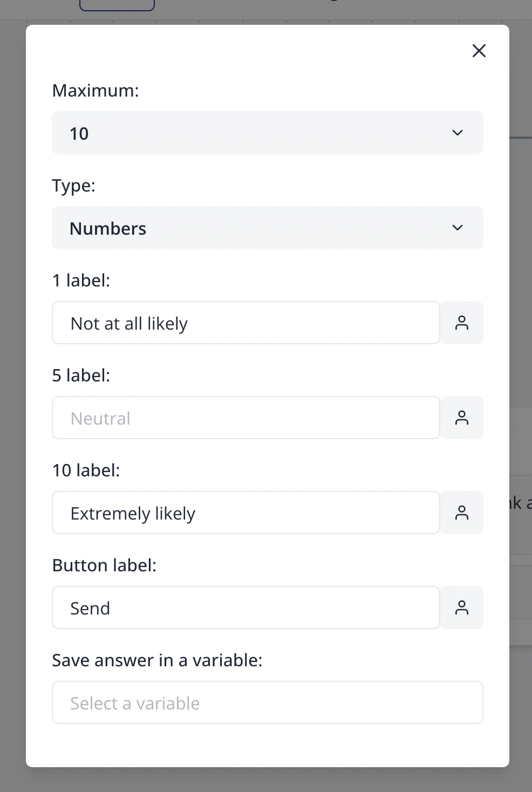Click person icon beside the 'Extremely likely' field
This screenshot has height=792, width=532.
tap(462, 513)
